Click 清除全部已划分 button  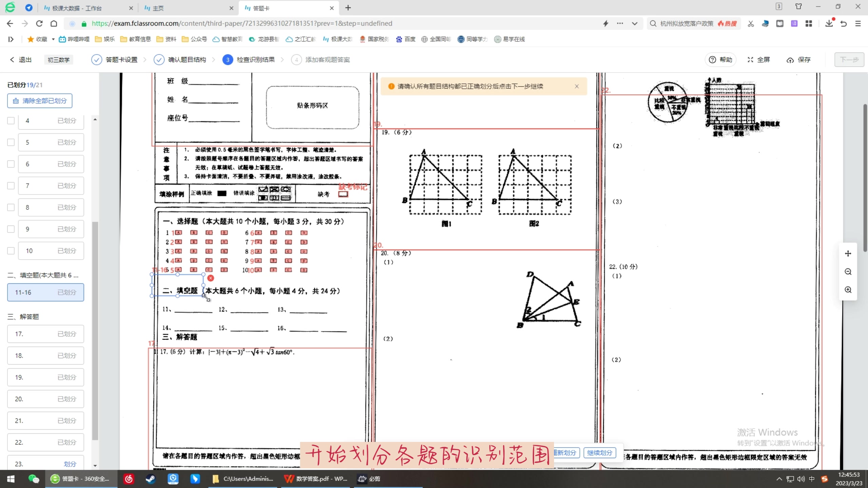40,101
